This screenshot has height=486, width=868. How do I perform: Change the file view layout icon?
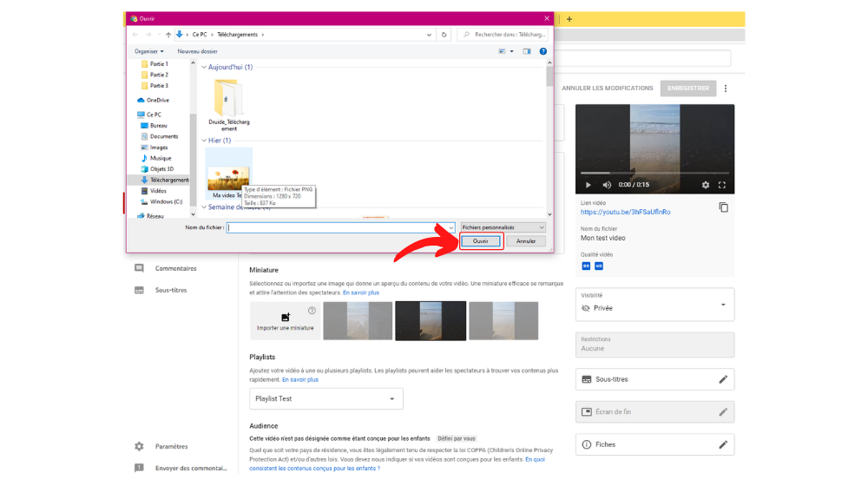[502, 51]
